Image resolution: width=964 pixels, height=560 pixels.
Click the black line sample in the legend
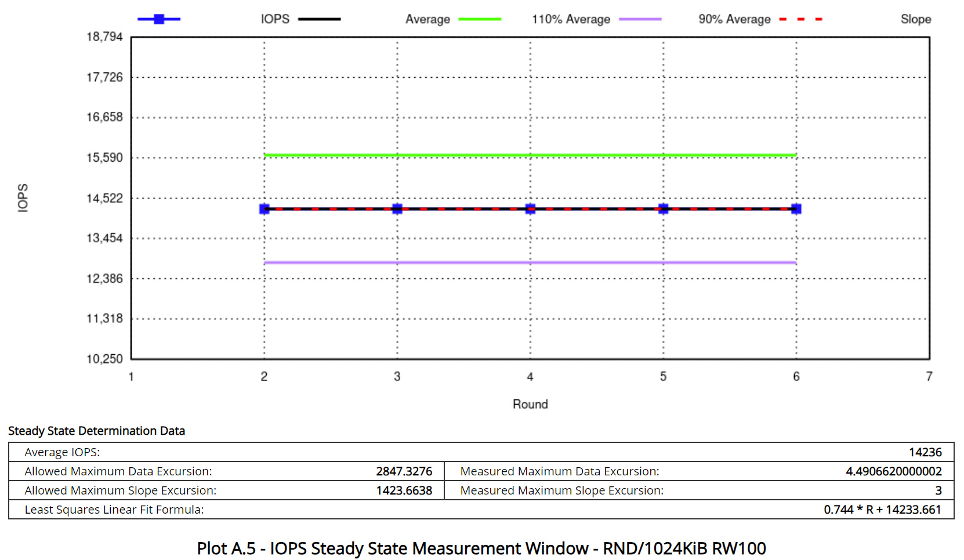coord(319,19)
